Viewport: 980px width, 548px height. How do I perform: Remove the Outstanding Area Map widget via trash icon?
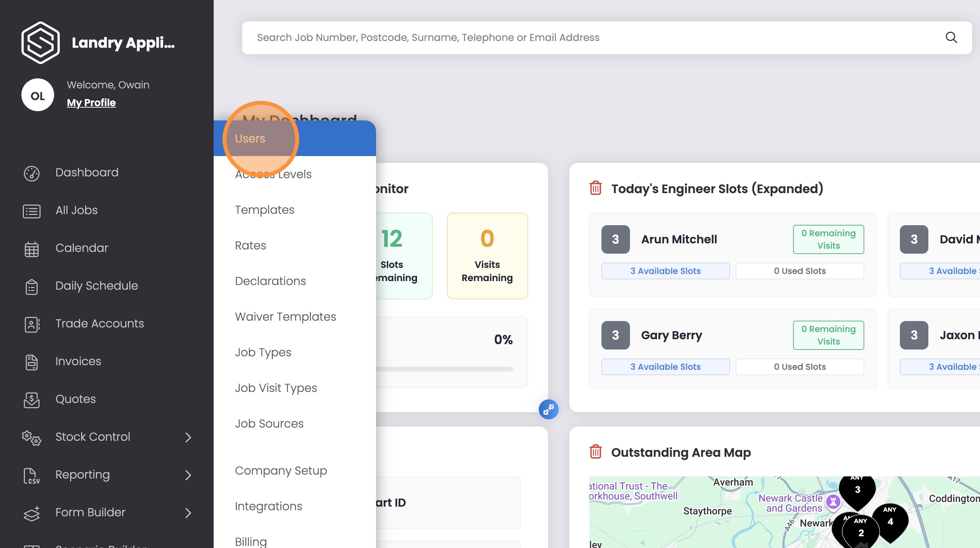tap(595, 452)
